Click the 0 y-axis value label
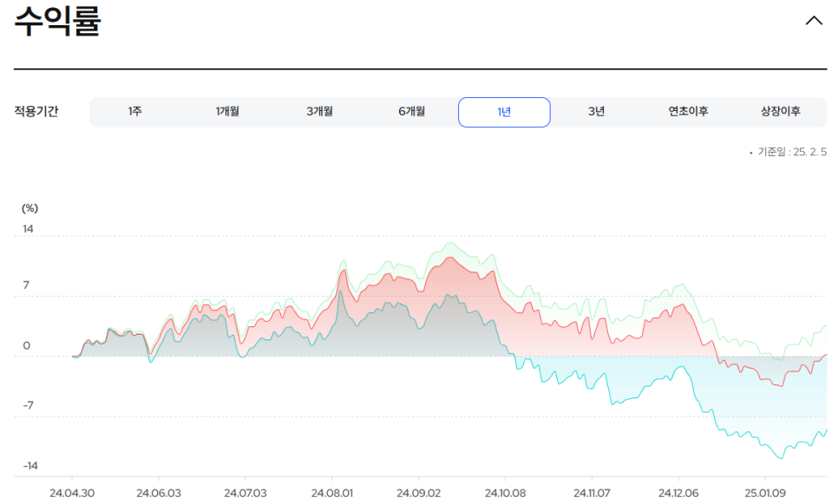This screenshot has width=838, height=504. click(27, 346)
